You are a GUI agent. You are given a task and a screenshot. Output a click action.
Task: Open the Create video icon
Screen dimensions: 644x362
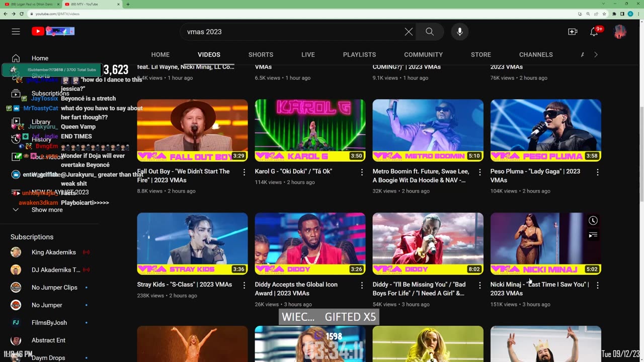pyautogui.click(x=573, y=32)
